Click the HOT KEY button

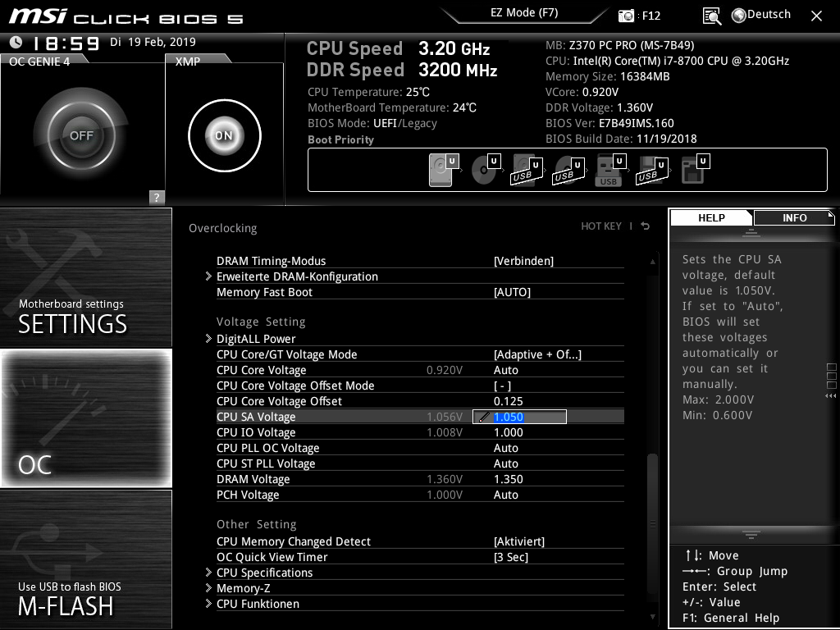(601, 226)
